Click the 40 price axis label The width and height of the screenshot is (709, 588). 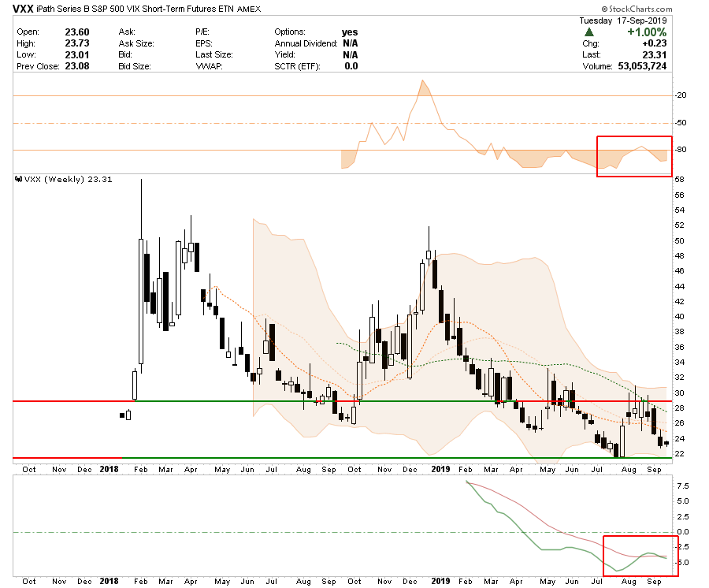click(x=679, y=316)
